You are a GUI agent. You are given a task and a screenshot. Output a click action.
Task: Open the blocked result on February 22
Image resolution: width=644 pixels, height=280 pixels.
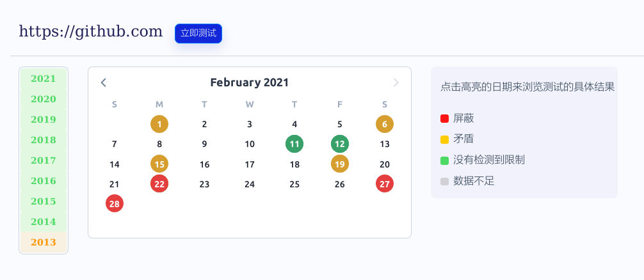coord(159,184)
